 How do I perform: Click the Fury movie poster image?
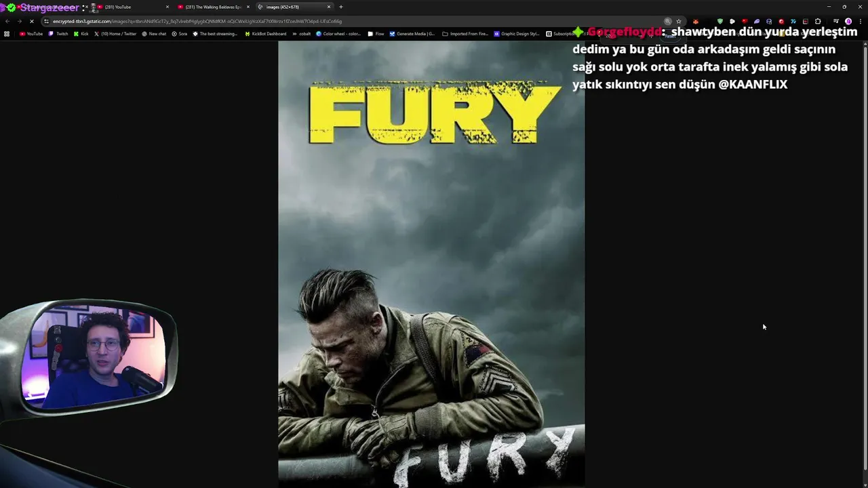coord(431,264)
